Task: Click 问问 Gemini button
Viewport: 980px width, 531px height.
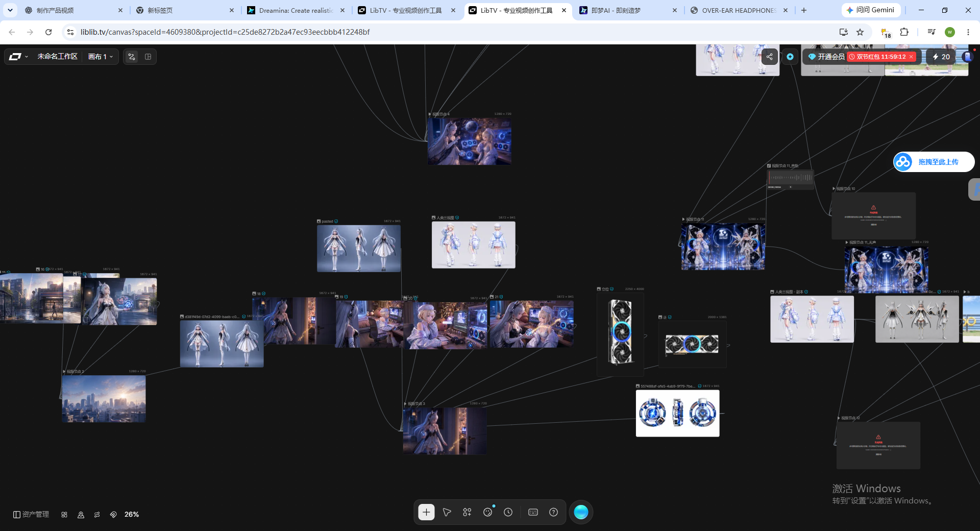Action: pyautogui.click(x=871, y=10)
